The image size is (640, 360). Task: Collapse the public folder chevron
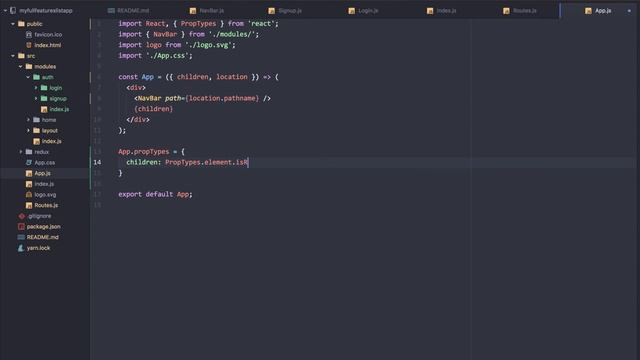(13, 24)
